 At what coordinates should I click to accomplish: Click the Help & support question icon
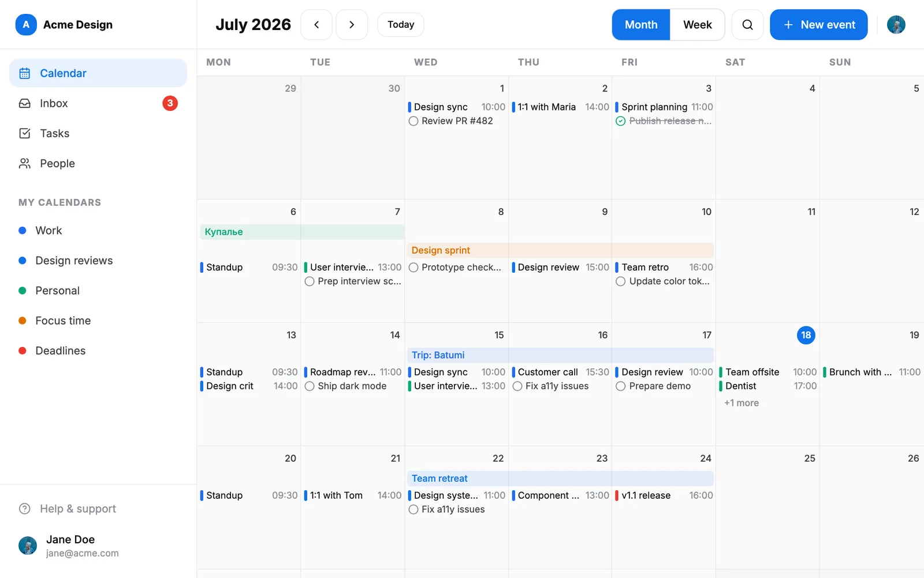tap(25, 509)
